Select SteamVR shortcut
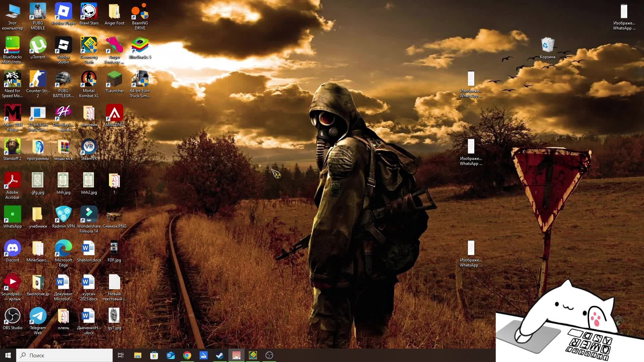 (89, 149)
